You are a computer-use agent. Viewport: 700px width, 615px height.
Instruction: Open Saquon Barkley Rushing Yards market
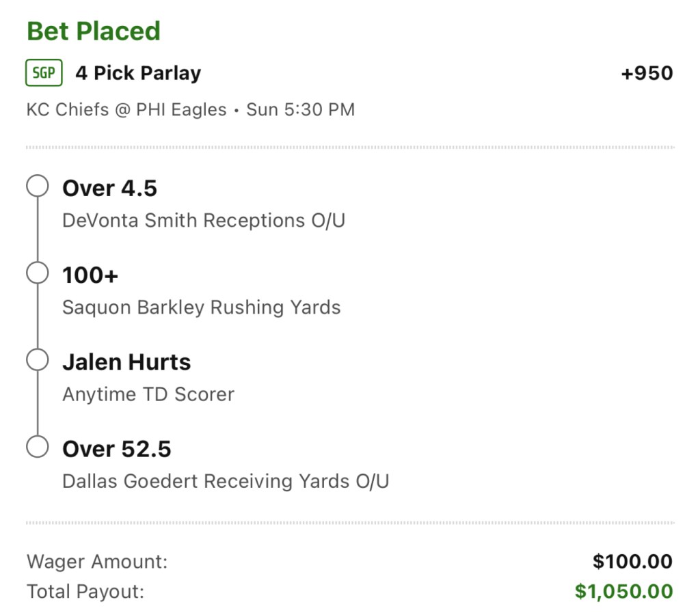click(202, 307)
